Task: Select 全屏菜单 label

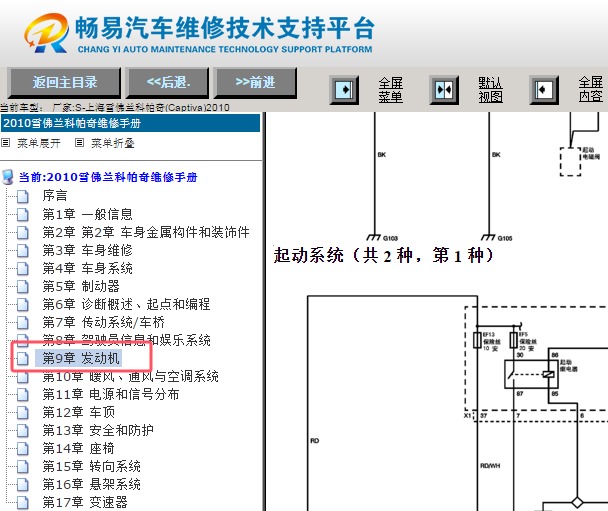Action: pyautogui.click(x=390, y=90)
